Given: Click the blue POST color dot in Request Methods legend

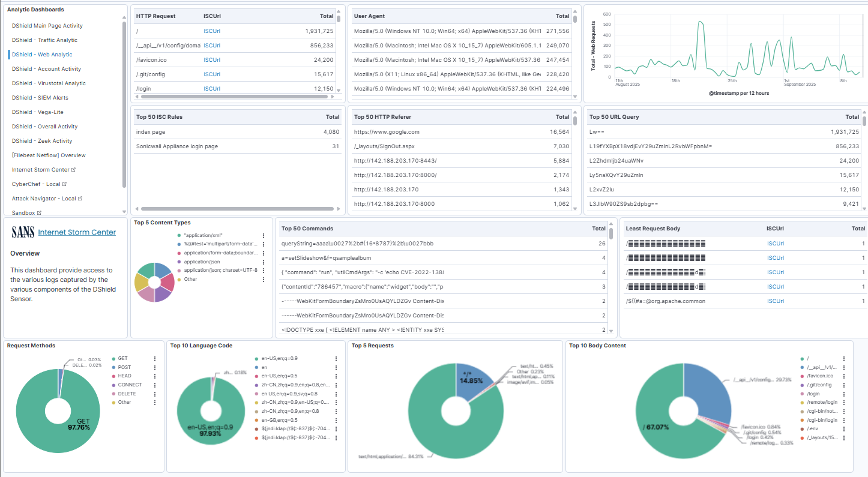Looking at the screenshot, I should 113,368.
